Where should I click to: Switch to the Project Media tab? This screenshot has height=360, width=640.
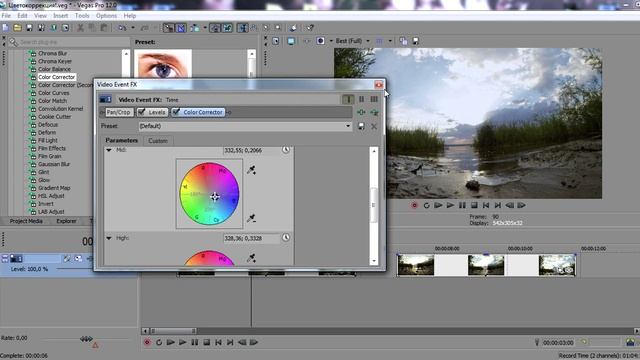[26, 221]
